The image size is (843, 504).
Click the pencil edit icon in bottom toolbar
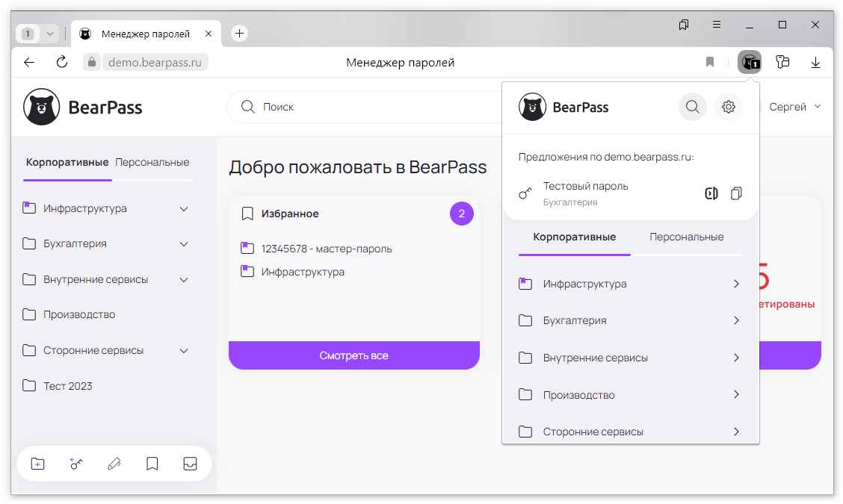point(114,464)
